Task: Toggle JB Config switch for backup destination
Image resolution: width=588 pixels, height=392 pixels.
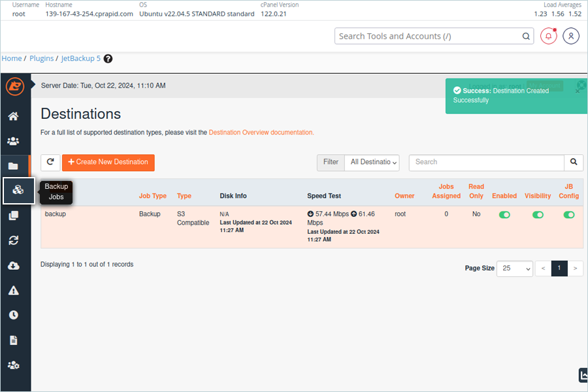Action: (569, 214)
